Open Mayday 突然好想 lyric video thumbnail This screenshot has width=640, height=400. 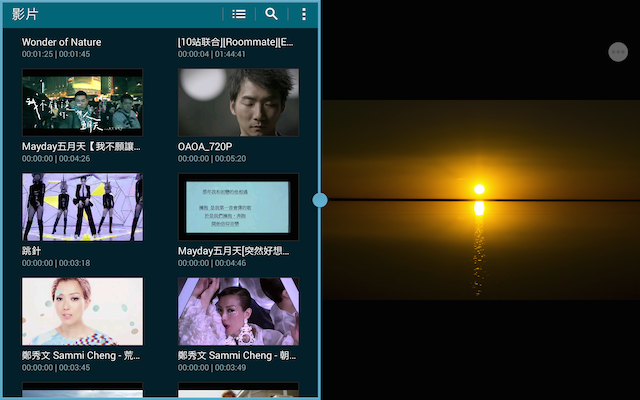point(238,207)
